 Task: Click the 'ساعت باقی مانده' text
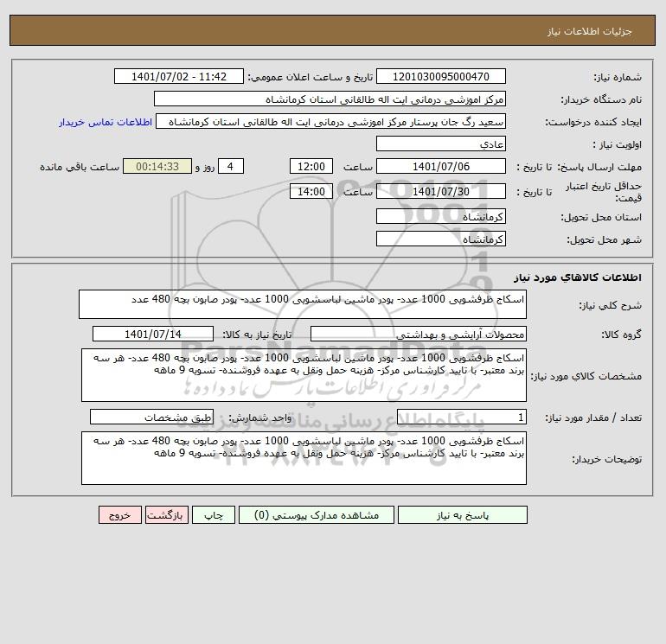[80, 167]
